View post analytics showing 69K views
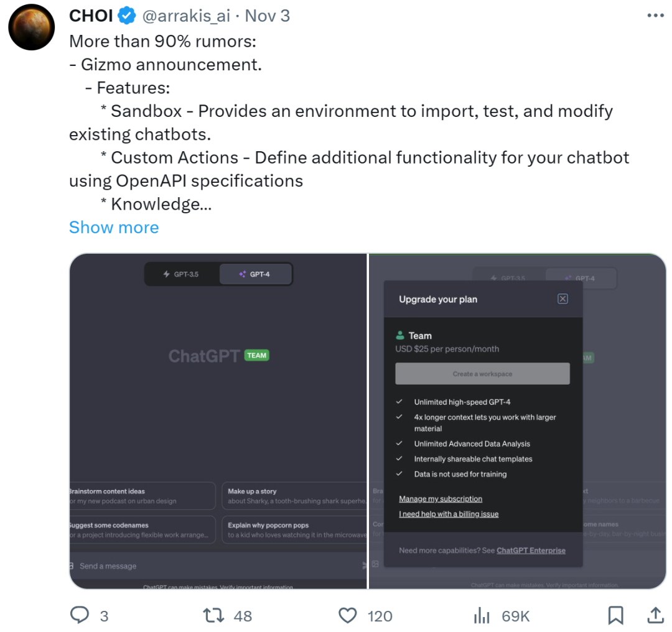This screenshot has height=632, width=672. (483, 615)
